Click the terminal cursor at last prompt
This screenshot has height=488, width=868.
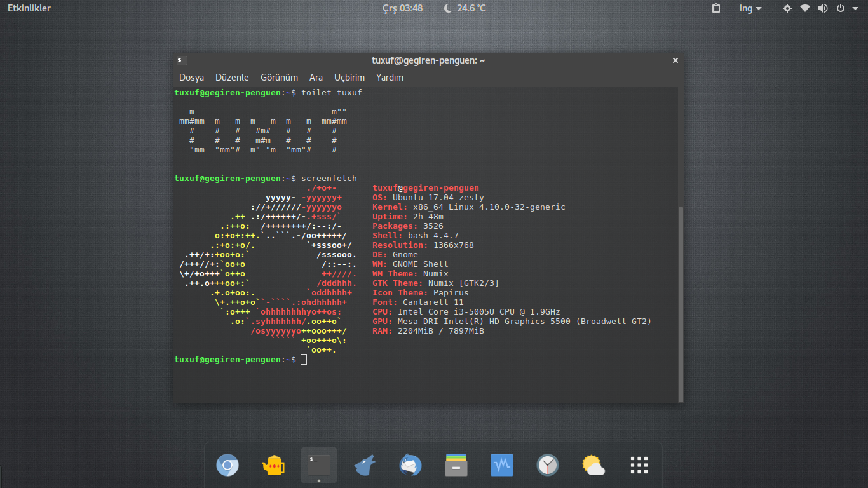(304, 360)
